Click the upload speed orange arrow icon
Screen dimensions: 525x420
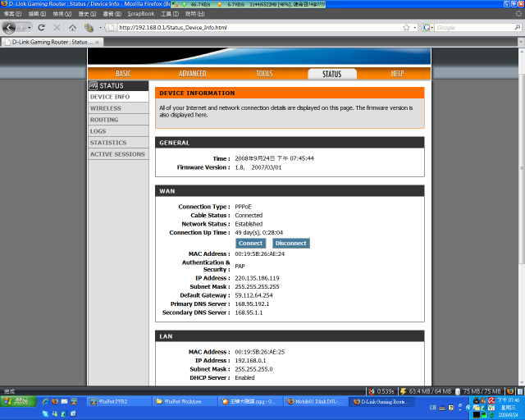tap(219, 4)
